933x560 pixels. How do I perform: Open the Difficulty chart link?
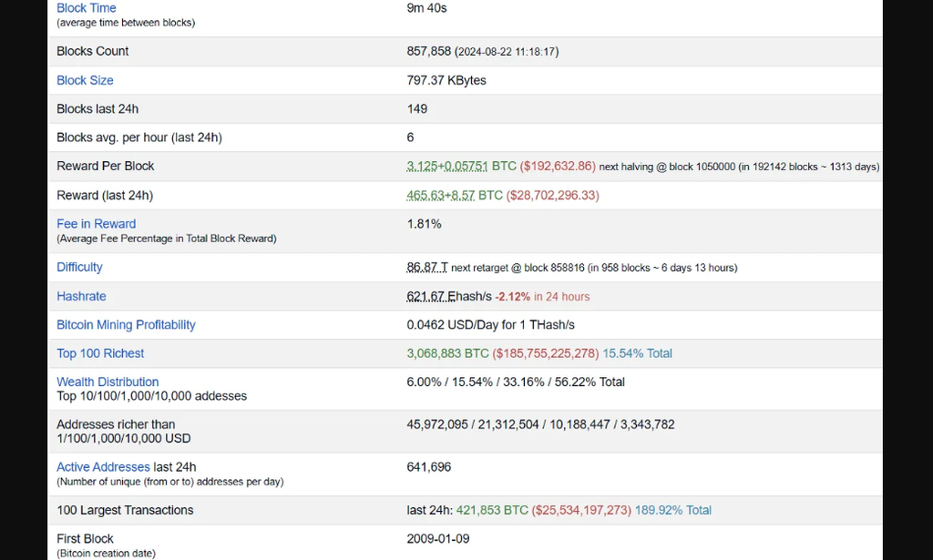tap(80, 267)
